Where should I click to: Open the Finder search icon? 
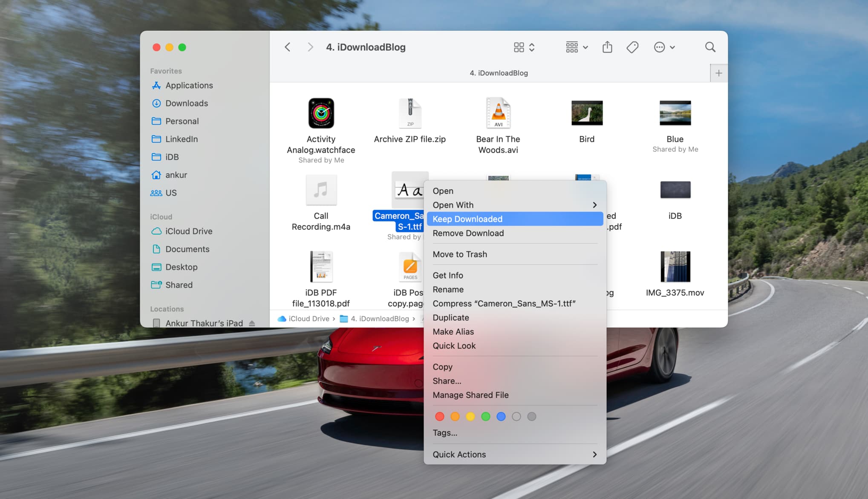[710, 47]
